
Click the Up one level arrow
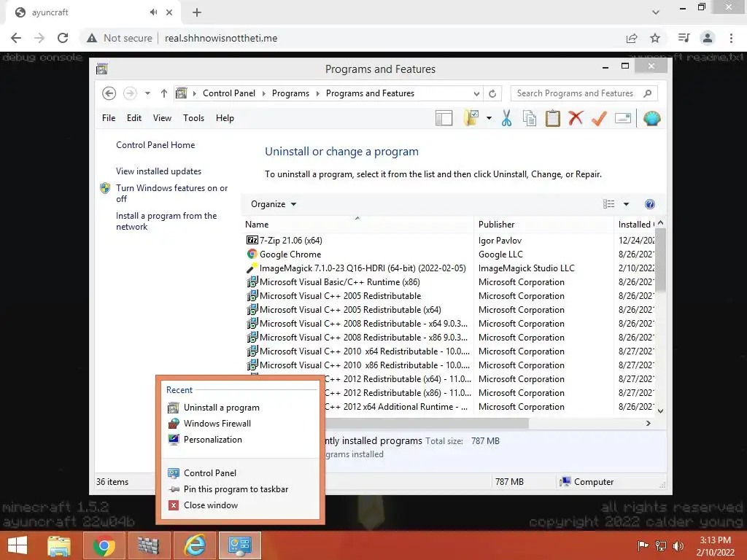click(x=164, y=93)
